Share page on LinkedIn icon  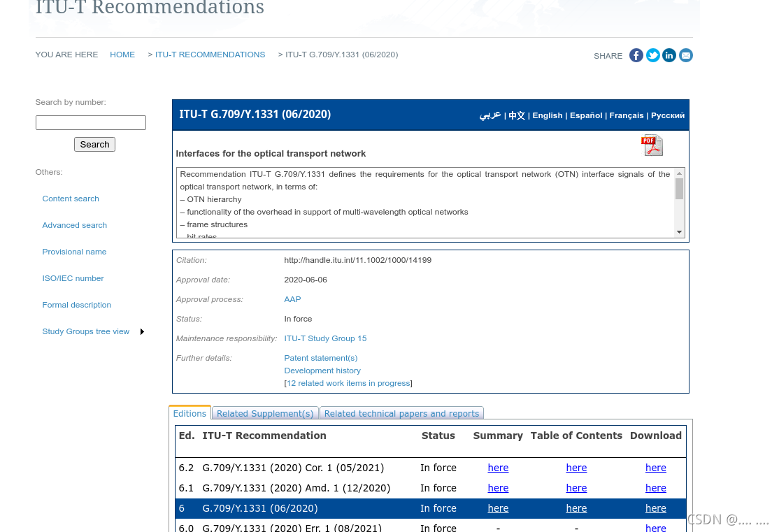669,55
